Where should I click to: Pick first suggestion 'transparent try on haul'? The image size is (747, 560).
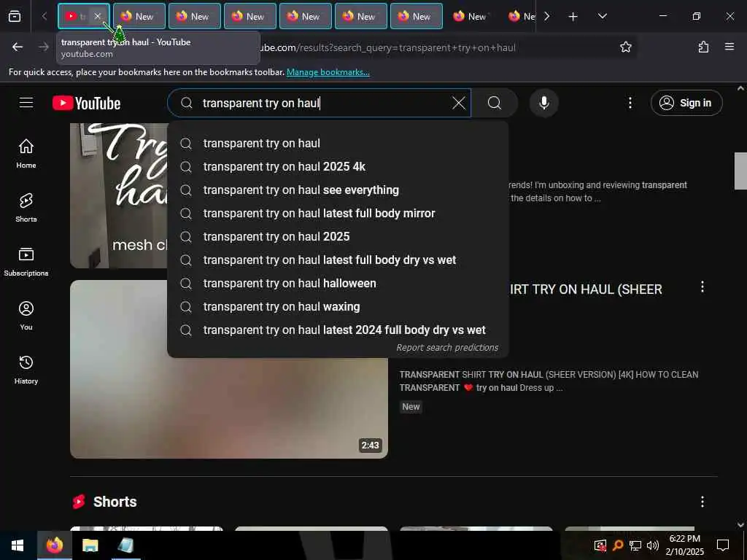(x=338, y=144)
